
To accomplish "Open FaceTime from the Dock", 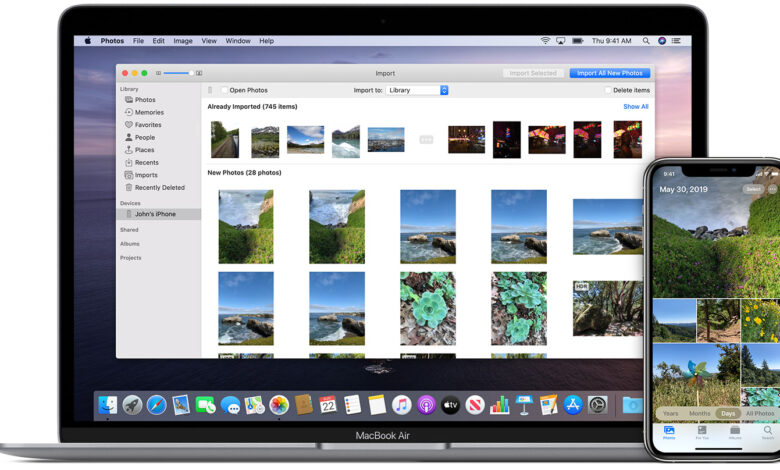I will tap(205, 405).
